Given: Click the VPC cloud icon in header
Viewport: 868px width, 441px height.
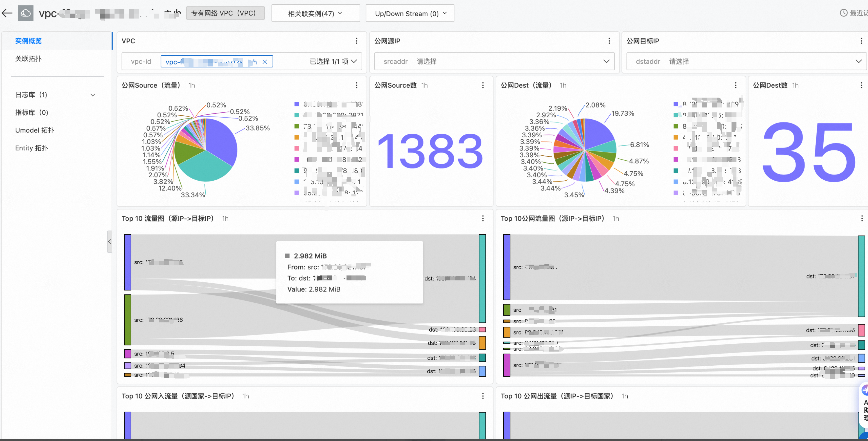Looking at the screenshot, I should (x=26, y=13).
